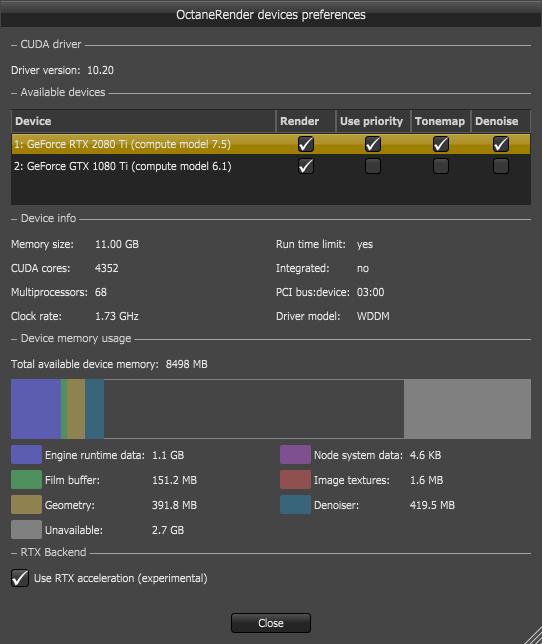The width and height of the screenshot is (542, 644).
Task: Click the Image textures 1.6 MB value
Action: click(426, 480)
